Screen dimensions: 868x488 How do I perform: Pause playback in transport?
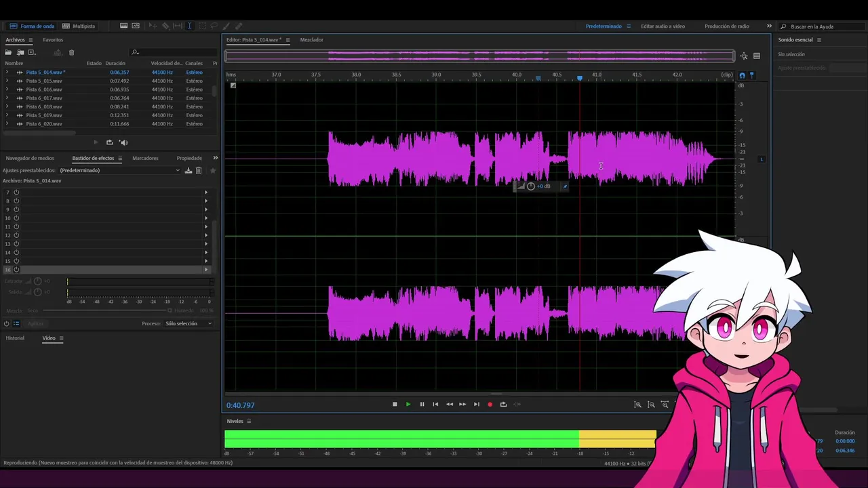click(x=422, y=405)
